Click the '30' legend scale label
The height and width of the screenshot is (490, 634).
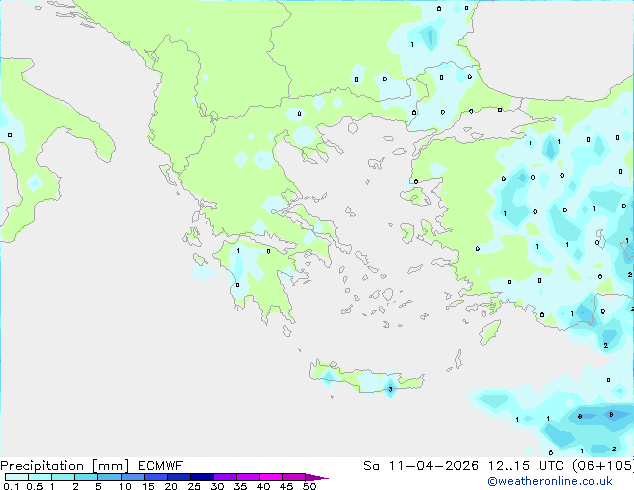point(217,486)
